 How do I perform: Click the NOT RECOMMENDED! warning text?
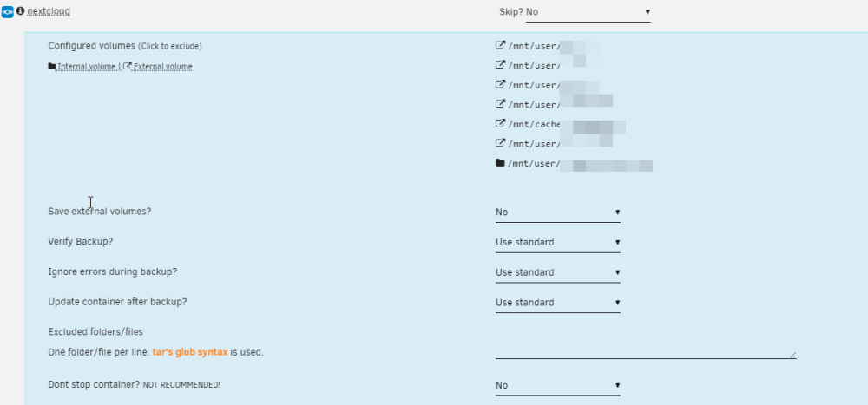181,385
